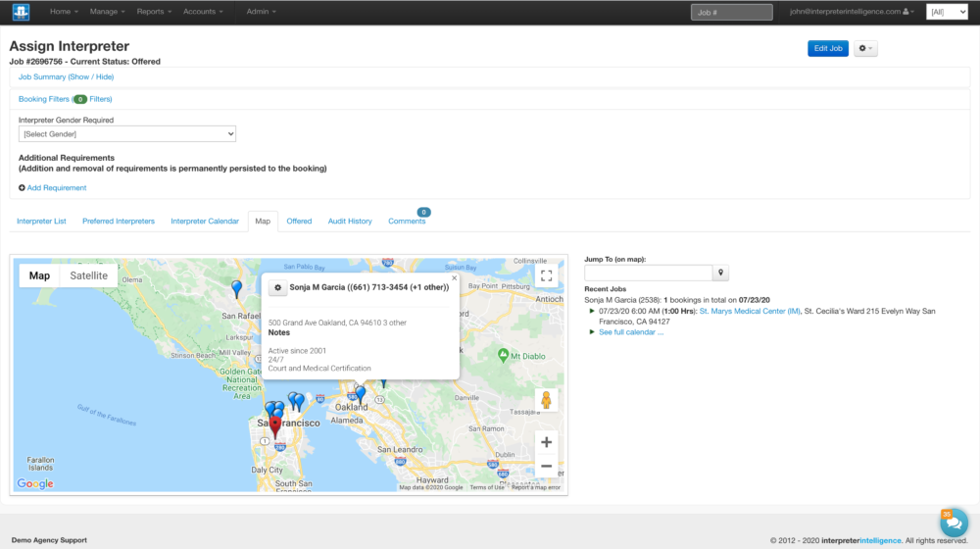Click the Job # search field

pos(731,12)
